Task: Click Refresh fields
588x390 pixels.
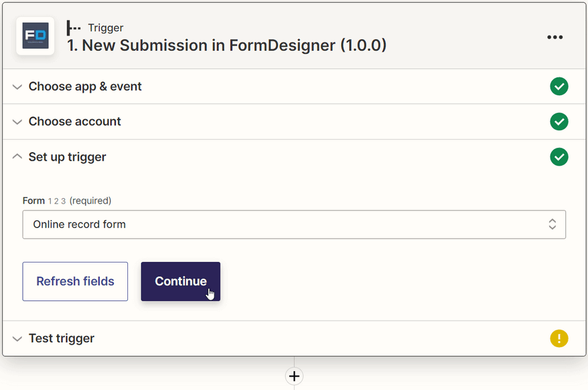Action: coord(75,281)
